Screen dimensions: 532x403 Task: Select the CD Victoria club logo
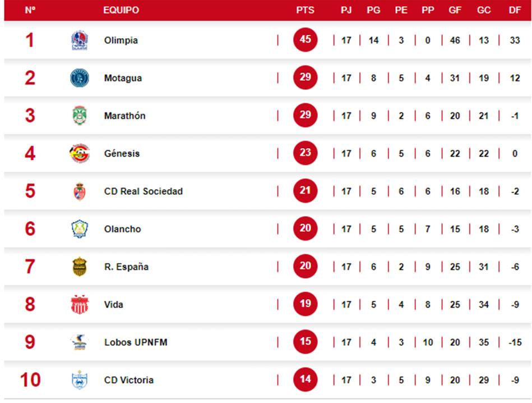pos(80,380)
